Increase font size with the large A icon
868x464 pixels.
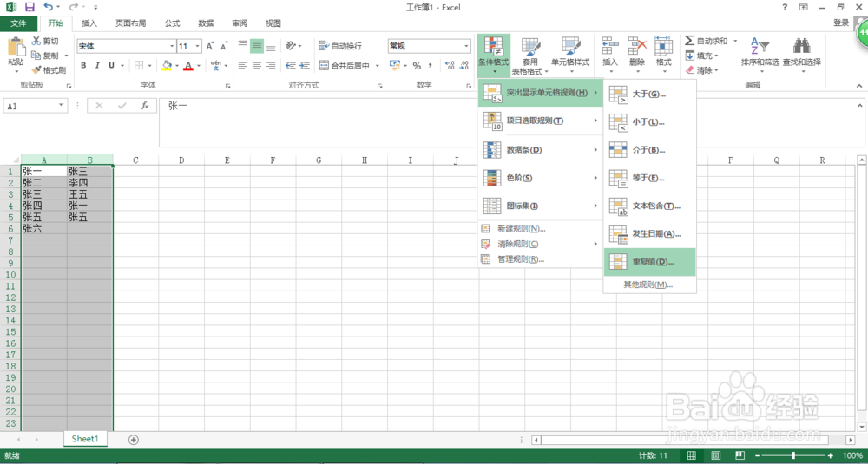[x=210, y=47]
